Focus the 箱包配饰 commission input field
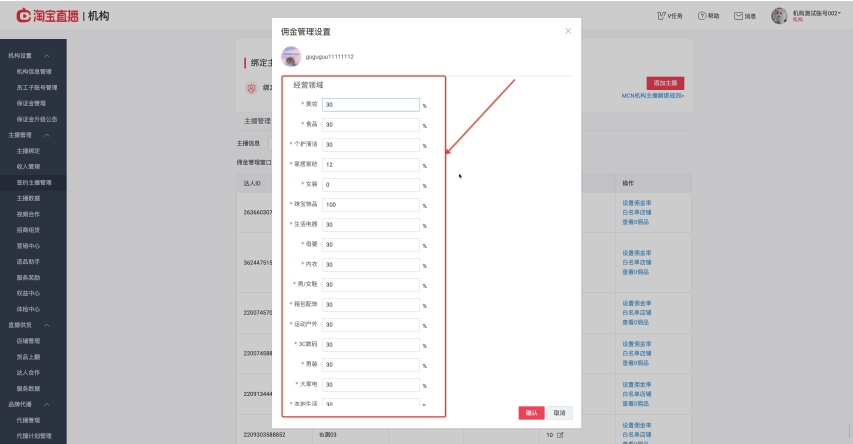This screenshot has height=444, width=853. coord(370,305)
